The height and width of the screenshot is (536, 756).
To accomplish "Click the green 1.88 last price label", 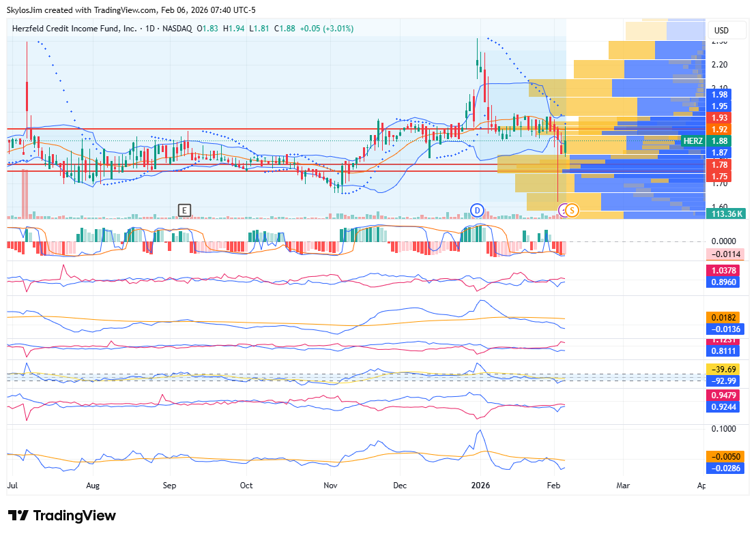I will click(x=719, y=140).
